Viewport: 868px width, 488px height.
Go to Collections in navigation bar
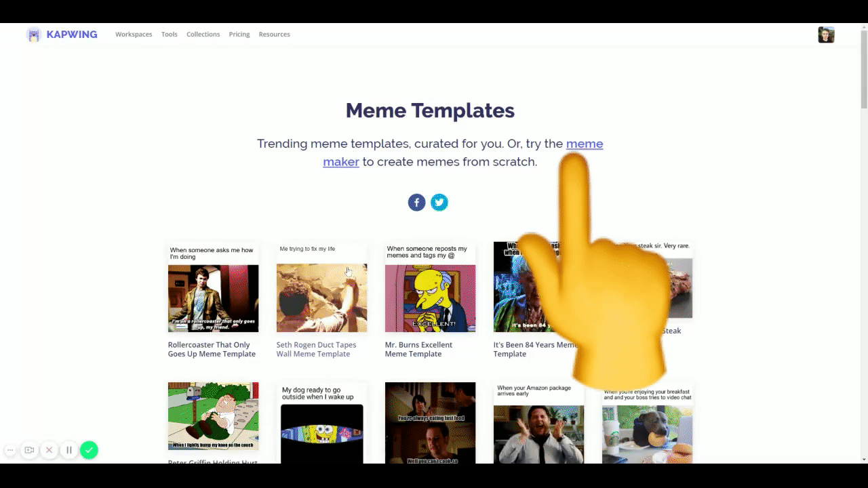click(203, 35)
